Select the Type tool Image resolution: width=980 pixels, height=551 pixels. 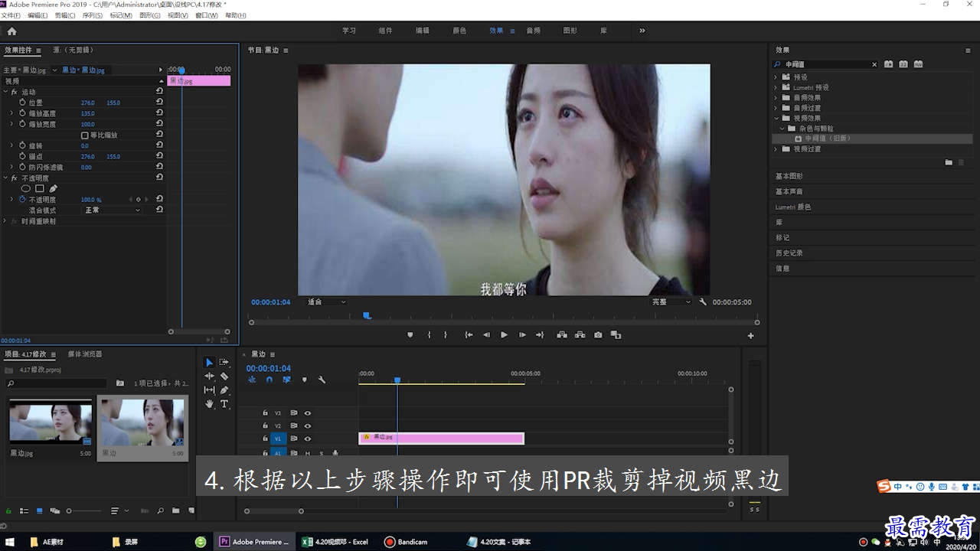pyautogui.click(x=224, y=403)
